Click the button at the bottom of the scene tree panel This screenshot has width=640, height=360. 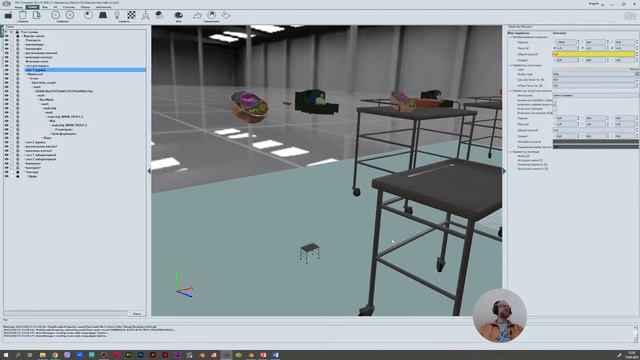point(137,313)
